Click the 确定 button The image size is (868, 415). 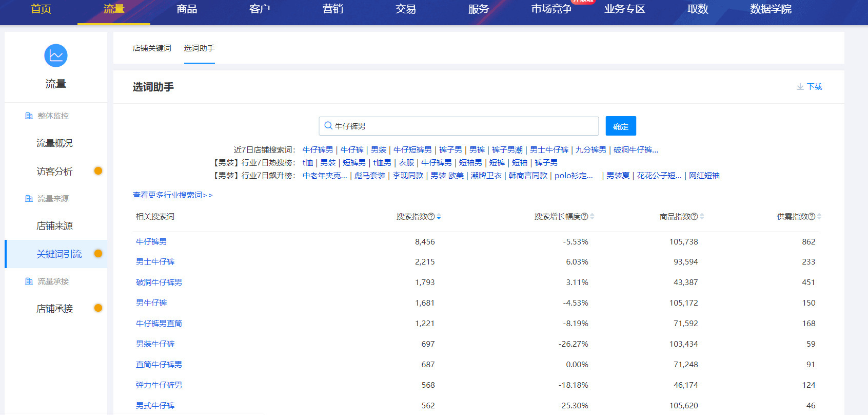[621, 126]
